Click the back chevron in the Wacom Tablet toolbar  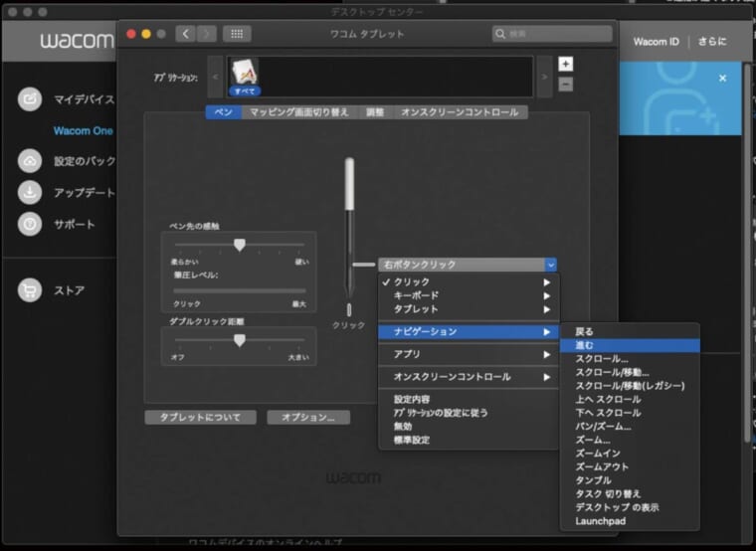(x=186, y=34)
